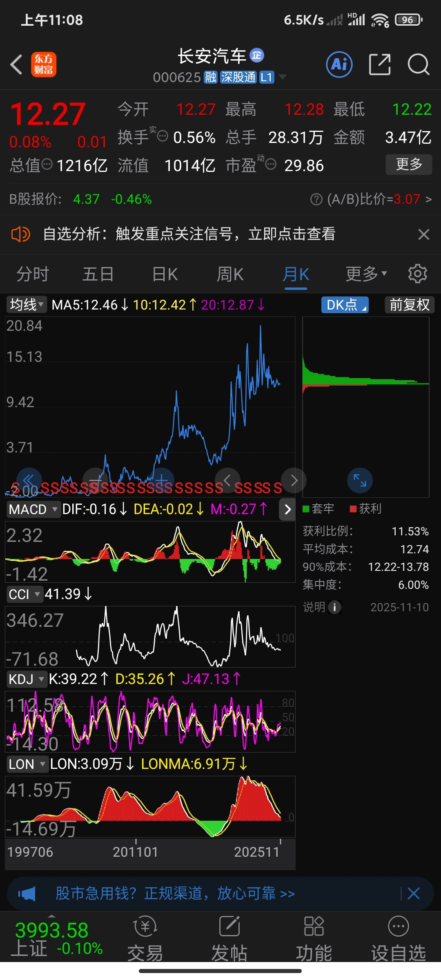The width and height of the screenshot is (441, 980).
Task: Close the 股市急用钱 ad banner
Action: click(414, 894)
